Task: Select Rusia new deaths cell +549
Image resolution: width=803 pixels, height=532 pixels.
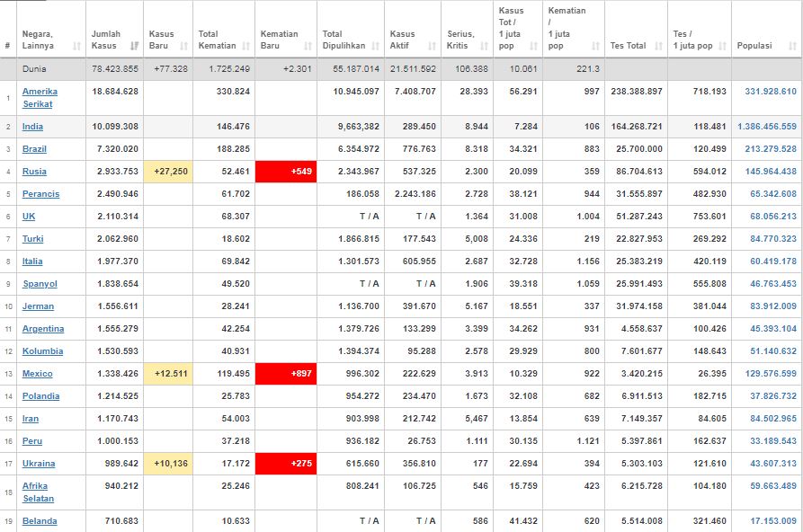Action: point(286,172)
